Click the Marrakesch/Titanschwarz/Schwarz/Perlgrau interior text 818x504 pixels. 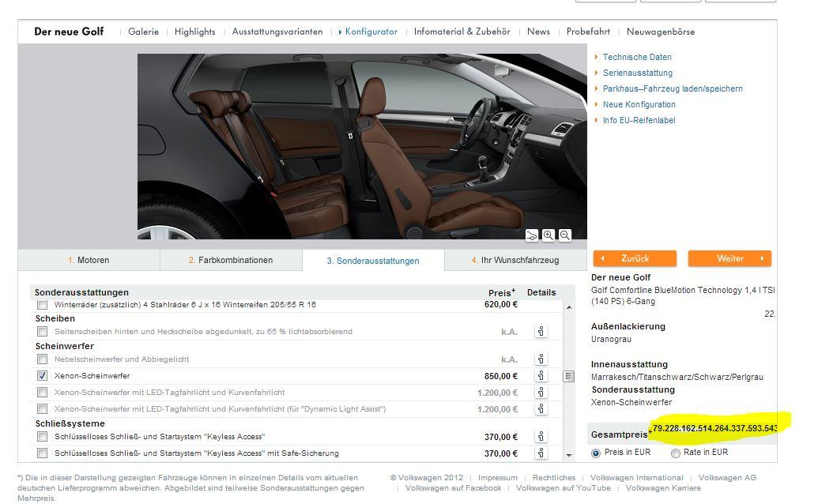point(677,377)
